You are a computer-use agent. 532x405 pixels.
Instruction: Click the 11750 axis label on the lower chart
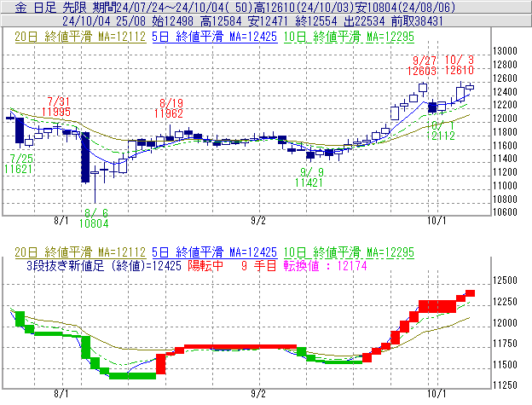click(x=505, y=344)
